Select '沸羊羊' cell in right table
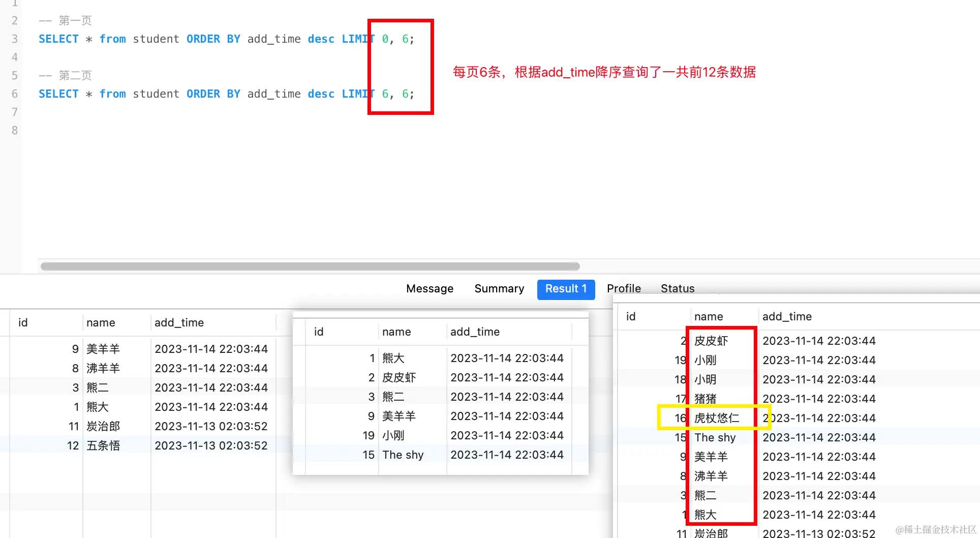The width and height of the screenshot is (980, 538). point(711,476)
